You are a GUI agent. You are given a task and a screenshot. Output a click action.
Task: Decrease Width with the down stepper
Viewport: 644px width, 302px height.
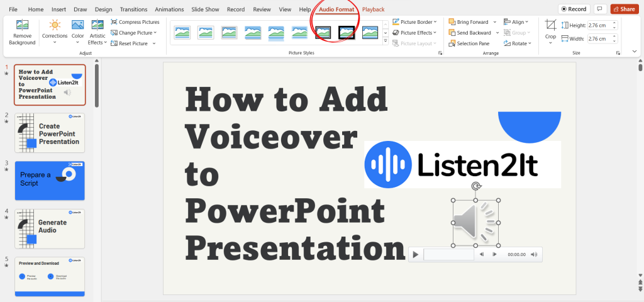[x=614, y=41]
